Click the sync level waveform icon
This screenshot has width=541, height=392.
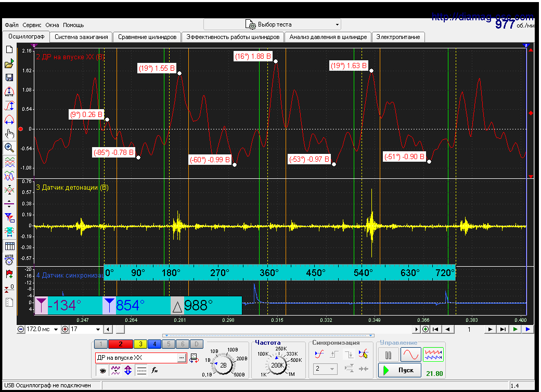(319, 354)
